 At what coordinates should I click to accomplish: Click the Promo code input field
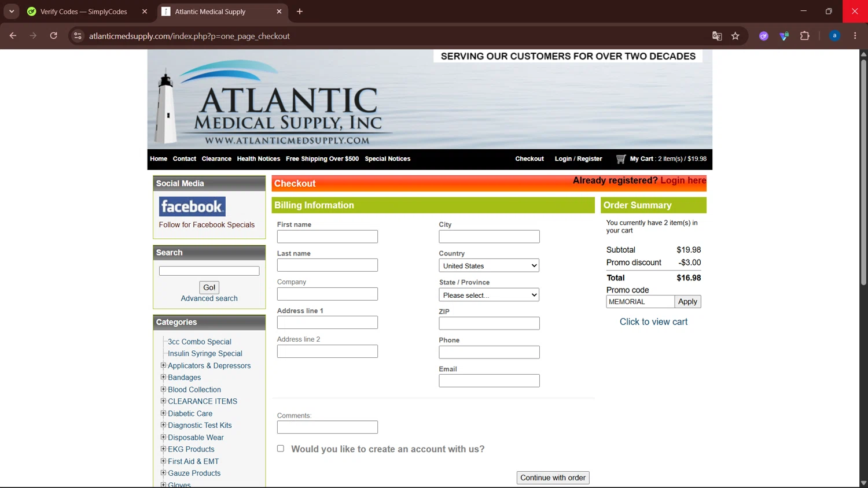point(641,302)
